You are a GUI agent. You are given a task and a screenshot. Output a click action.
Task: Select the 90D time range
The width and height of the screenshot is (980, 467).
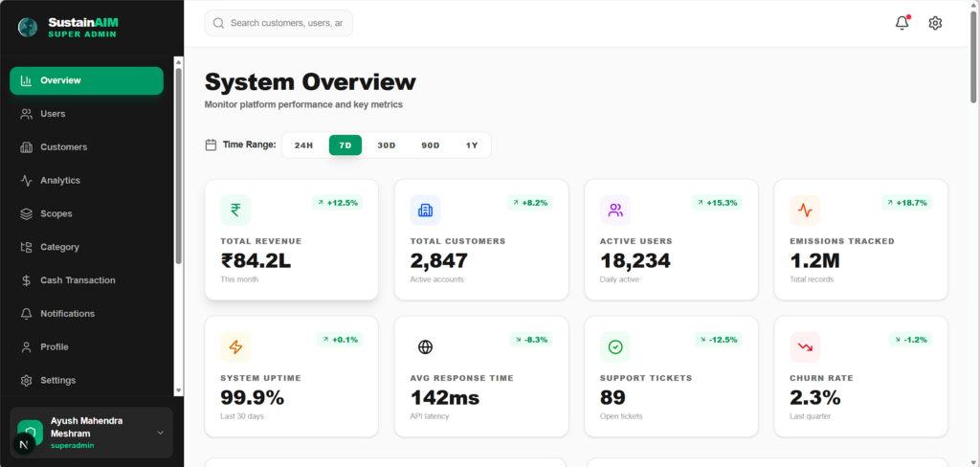click(430, 145)
